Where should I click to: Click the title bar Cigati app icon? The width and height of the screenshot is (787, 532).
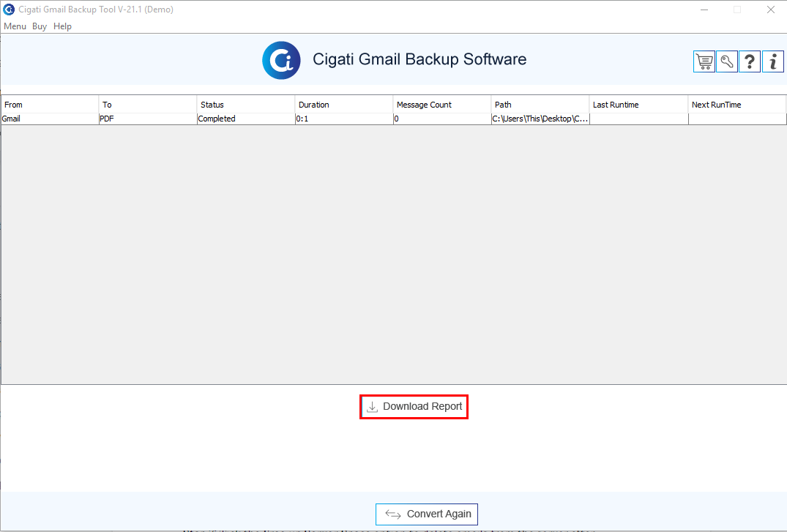9,10
